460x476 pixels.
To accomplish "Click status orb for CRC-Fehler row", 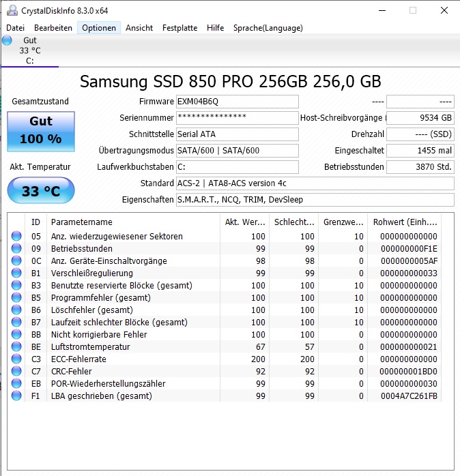I will click(x=16, y=371).
